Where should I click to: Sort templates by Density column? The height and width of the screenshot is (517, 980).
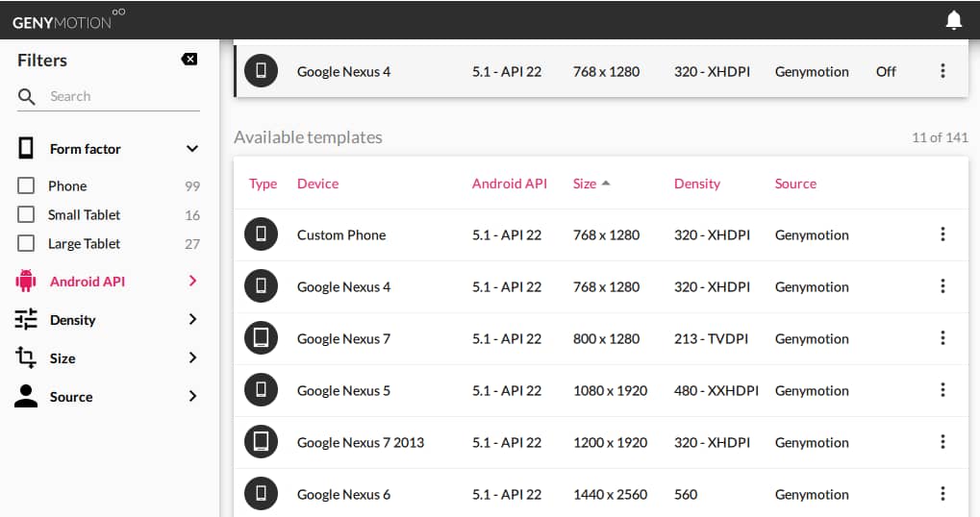(x=697, y=184)
